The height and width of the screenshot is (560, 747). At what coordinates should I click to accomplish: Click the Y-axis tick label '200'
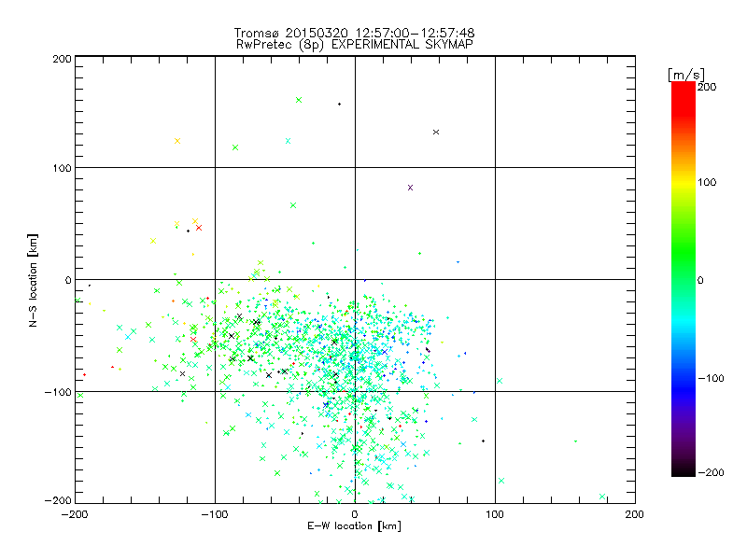point(62,59)
